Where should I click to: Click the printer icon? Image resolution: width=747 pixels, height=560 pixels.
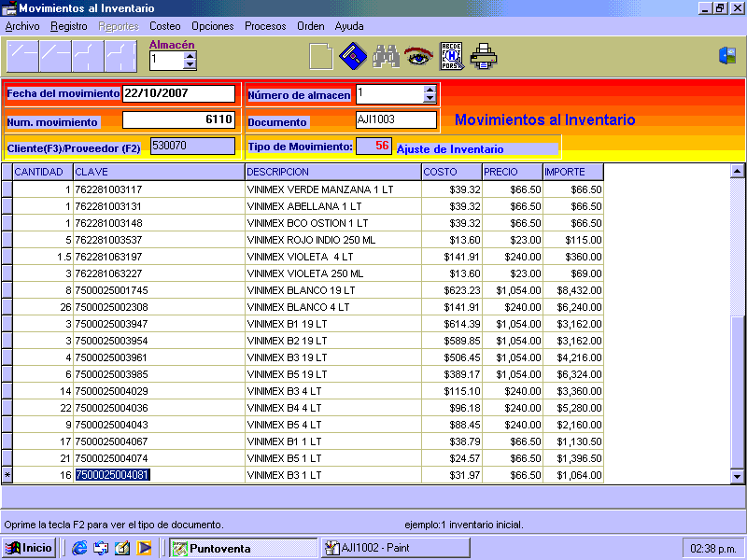click(x=484, y=57)
